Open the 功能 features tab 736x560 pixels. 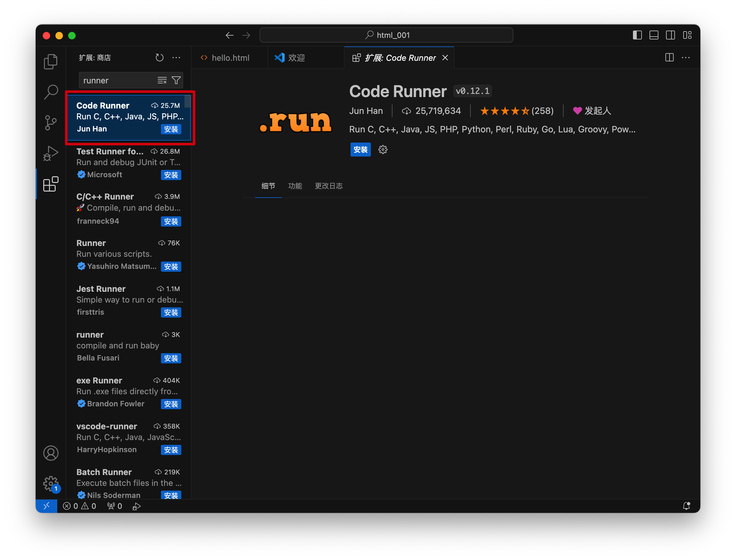295,186
